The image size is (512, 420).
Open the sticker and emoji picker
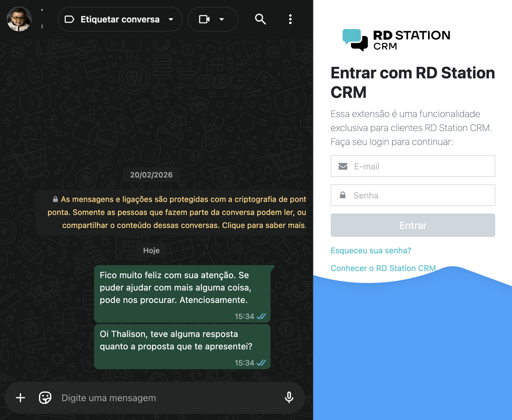[45, 398]
